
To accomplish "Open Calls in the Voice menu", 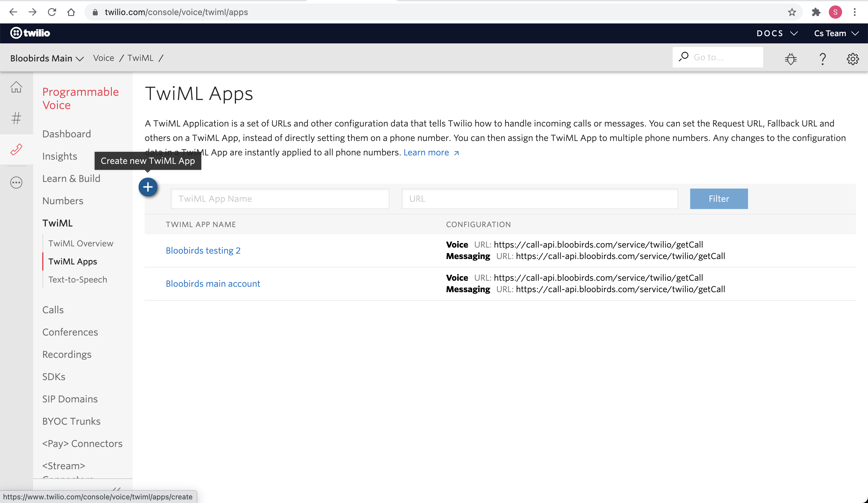I will [53, 310].
